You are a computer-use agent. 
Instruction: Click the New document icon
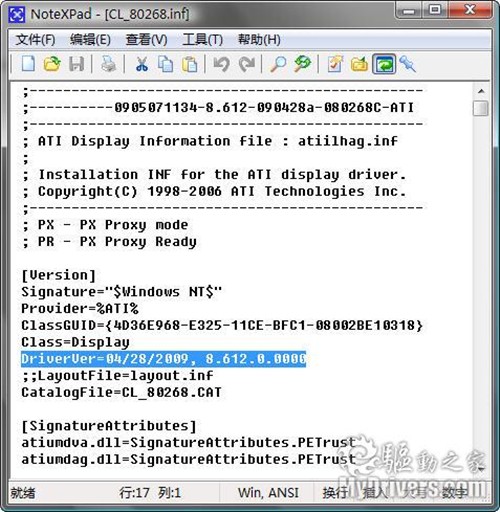point(28,64)
